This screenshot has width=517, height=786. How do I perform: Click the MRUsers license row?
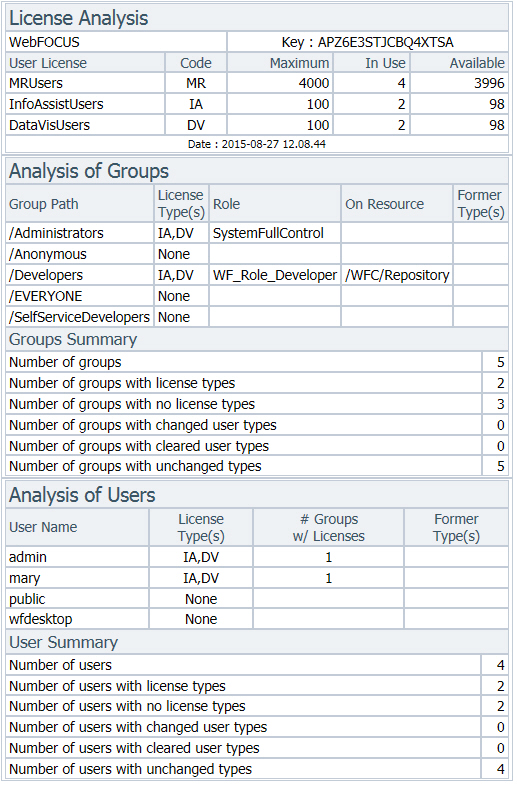coord(257,83)
